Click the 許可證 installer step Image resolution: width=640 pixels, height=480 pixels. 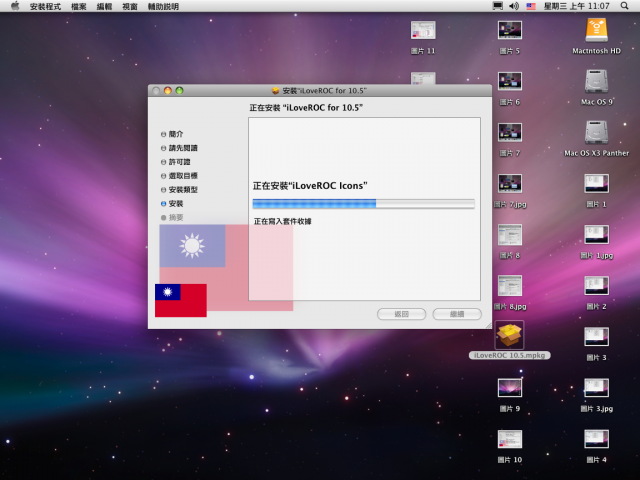coord(176,162)
